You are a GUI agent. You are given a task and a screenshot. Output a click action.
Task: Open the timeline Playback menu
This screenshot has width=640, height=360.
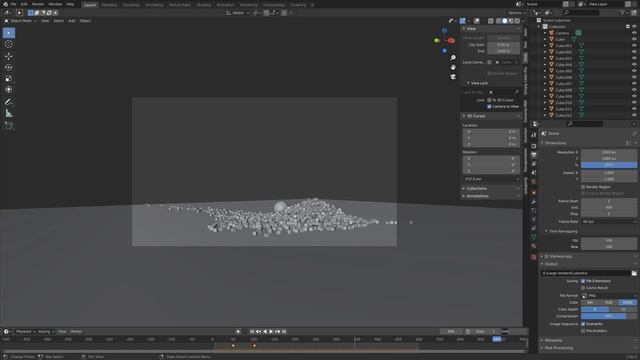pos(25,331)
